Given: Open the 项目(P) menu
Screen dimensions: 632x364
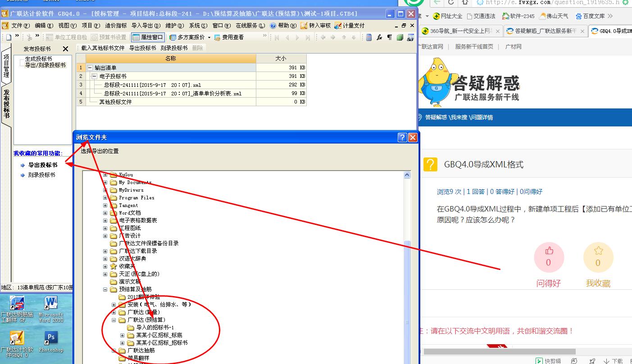Looking at the screenshot, I should pos(91,26).
